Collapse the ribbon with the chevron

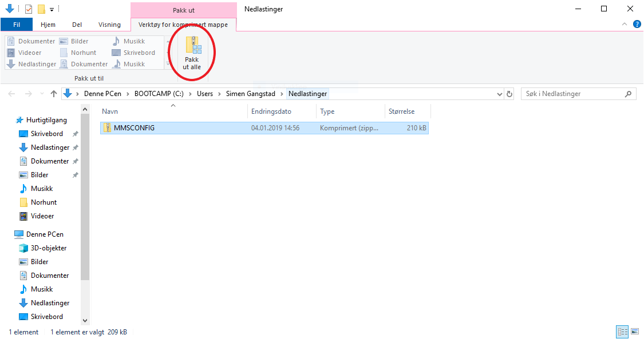[625, 24]
